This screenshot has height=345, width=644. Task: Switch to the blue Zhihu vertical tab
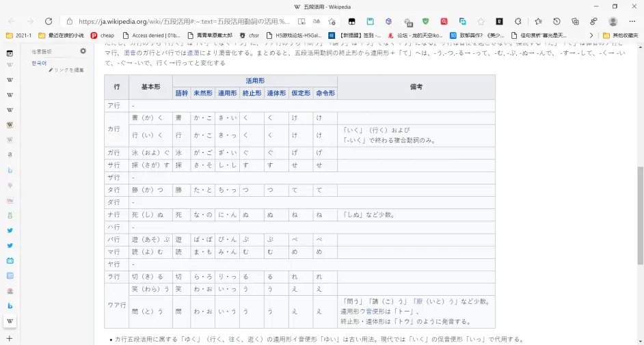[10, 276]
